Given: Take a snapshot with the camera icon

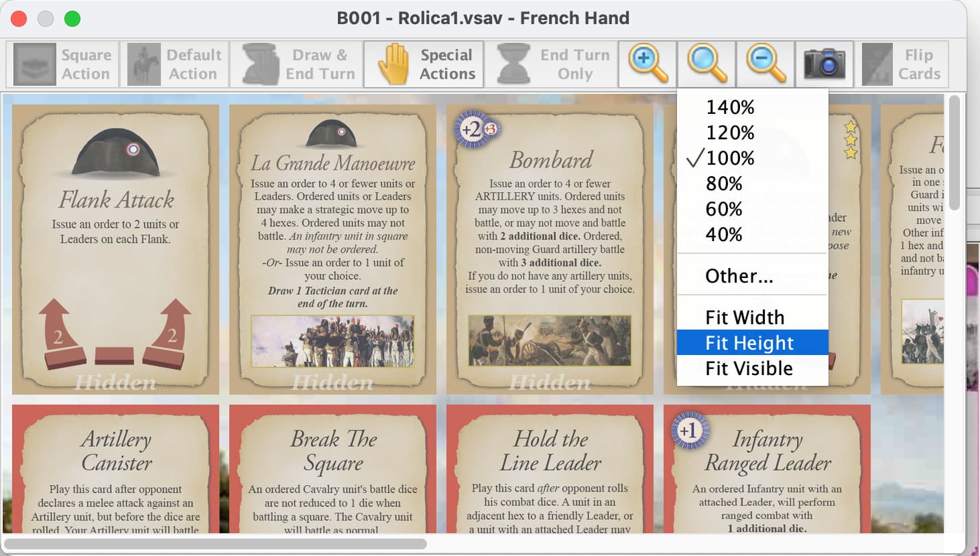Looking at the screenshot, I should pyautogui.click(x=824, y=64).
